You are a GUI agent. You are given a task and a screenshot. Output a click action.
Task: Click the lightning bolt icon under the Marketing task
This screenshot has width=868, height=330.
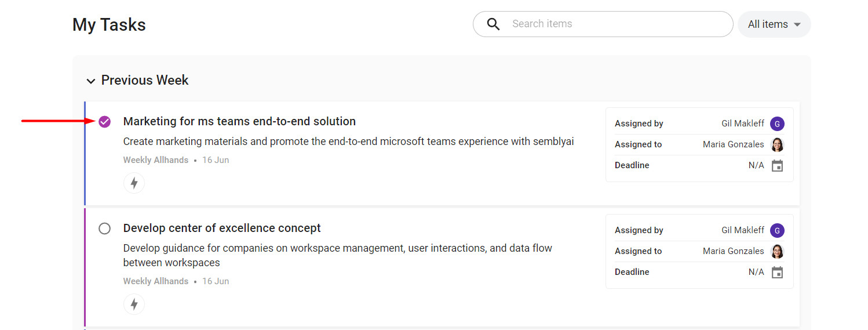pos(134,183)
